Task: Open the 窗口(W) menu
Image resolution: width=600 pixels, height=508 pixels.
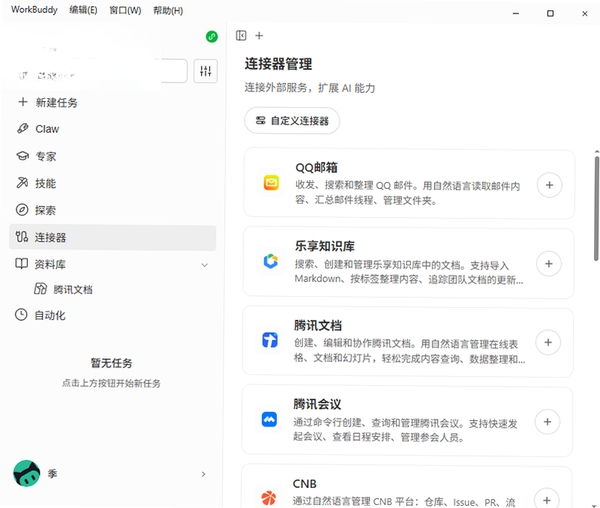Action: coord(125,10)
